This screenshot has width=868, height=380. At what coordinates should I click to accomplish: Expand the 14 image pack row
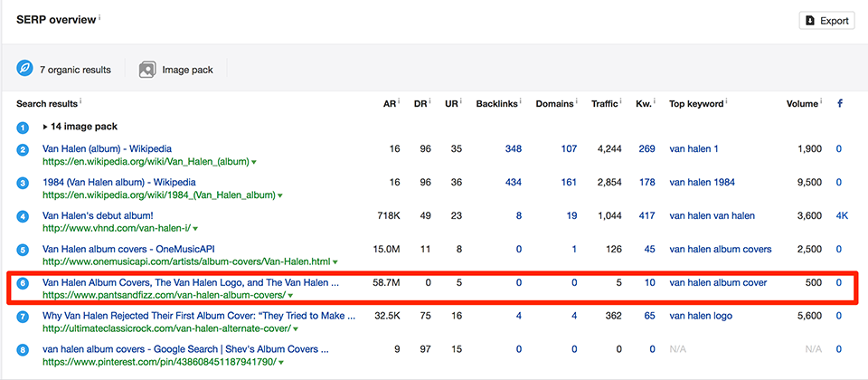[80, 127]
